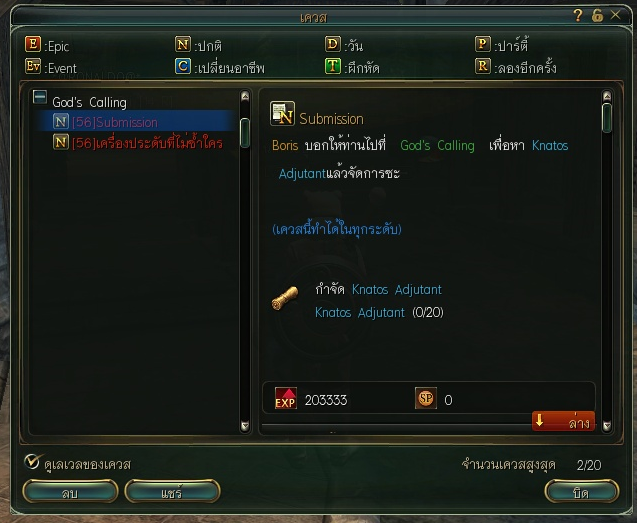Screen dimensions: 637x523
Task: Click the ปิด close button
Action: 581,492
